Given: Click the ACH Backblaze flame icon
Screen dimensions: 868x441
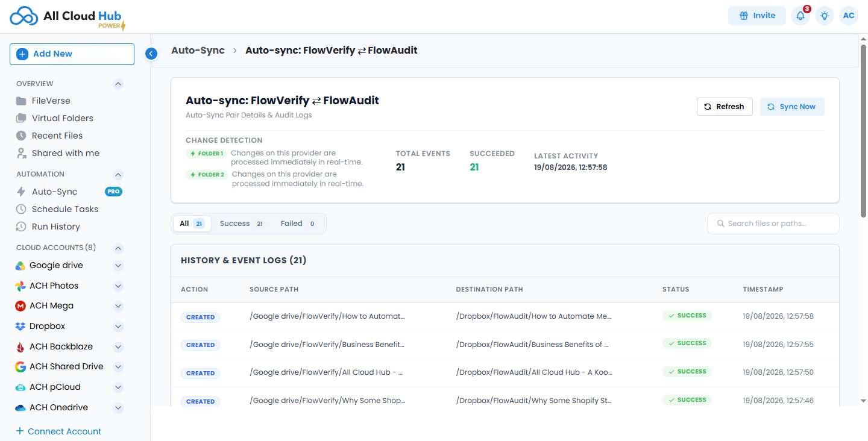Looking at the screenshot, I should 20,347.
